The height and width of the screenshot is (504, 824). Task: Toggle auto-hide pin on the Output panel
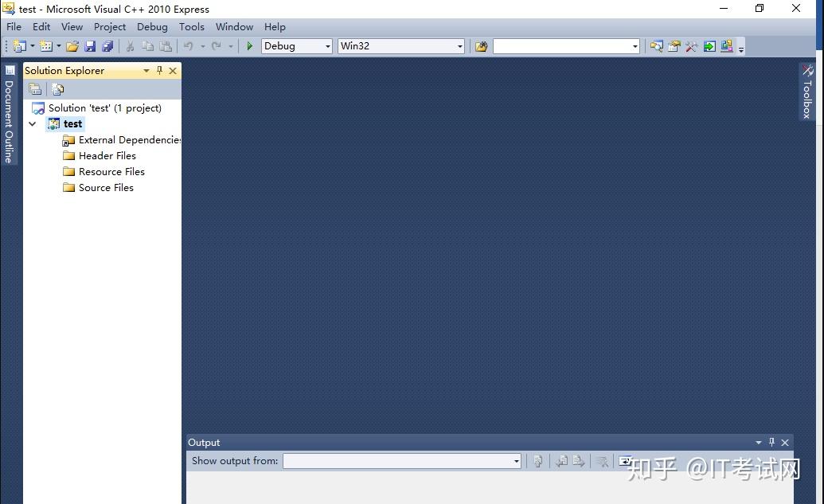[x=771, y=442]
